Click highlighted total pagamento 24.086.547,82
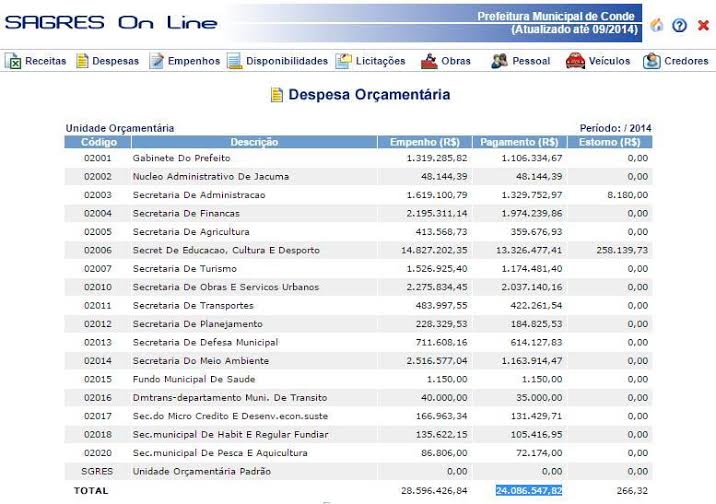The height and width of the screenshot is (504, 716). coord(529,491)
